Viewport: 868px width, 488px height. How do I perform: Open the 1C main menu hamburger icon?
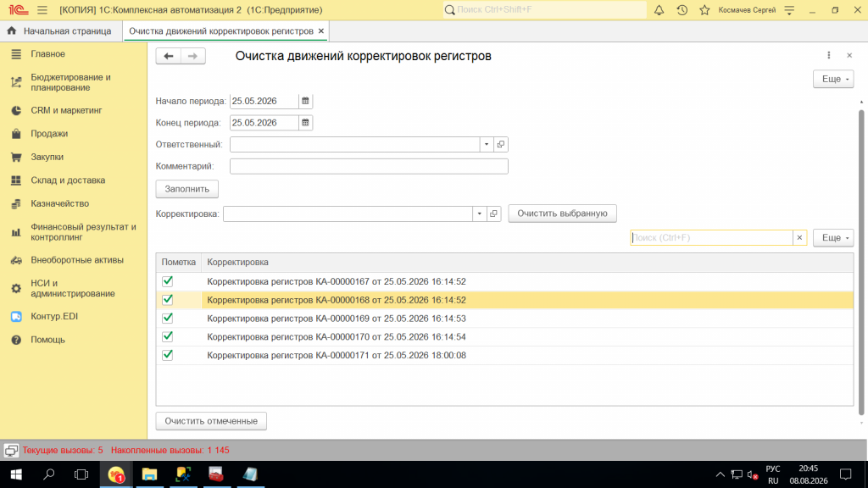click(x=42, y=10)
